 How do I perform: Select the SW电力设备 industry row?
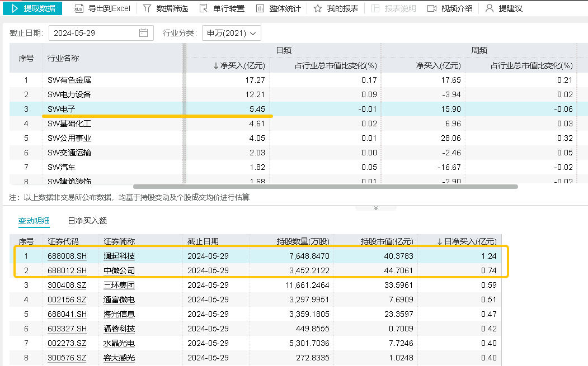click(x=299, y=94)
